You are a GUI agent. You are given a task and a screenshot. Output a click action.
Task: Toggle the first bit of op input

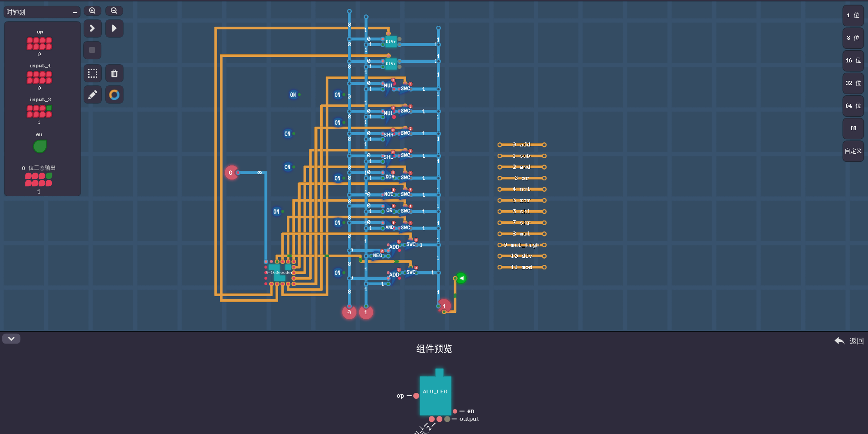pyautogui.click(x=30, y=41)
